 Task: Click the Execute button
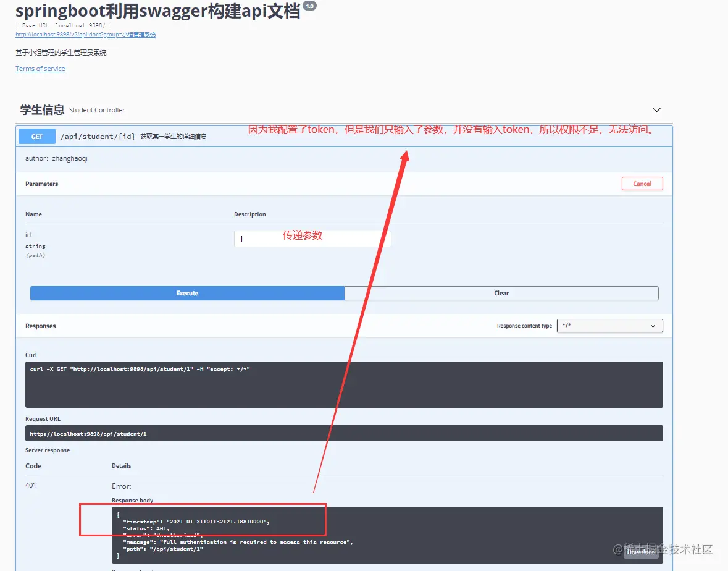188,293
